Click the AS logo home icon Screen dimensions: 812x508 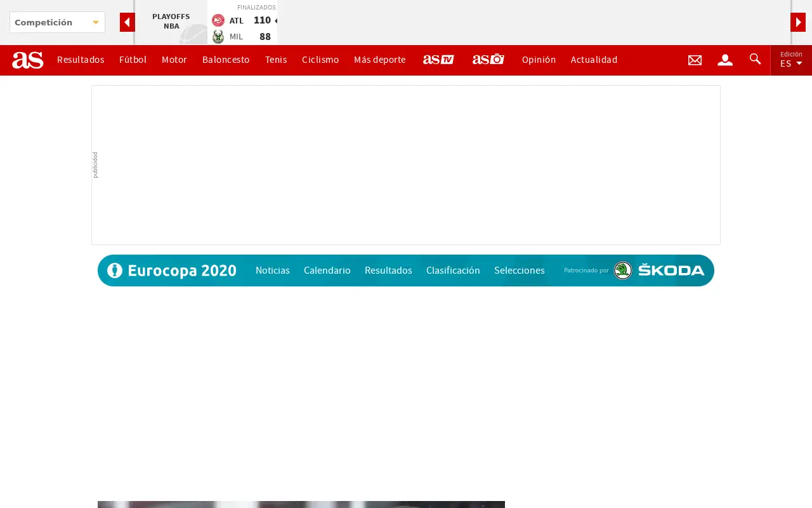point(28,60)
